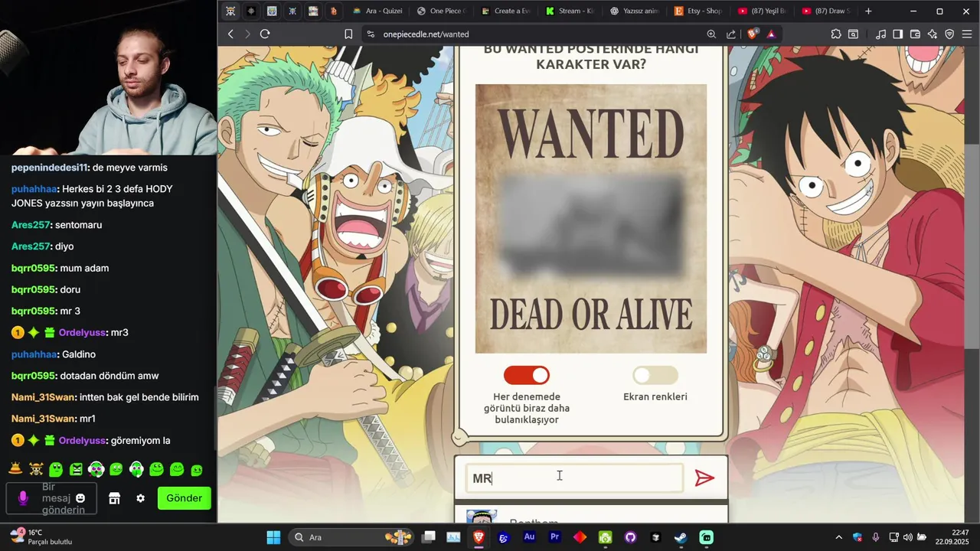Image resolution: width=980 pixels, height=551 pixels.
Task: Click the purple microphone icon in chat
Action: pyautogui.click(x=23, y=498)
